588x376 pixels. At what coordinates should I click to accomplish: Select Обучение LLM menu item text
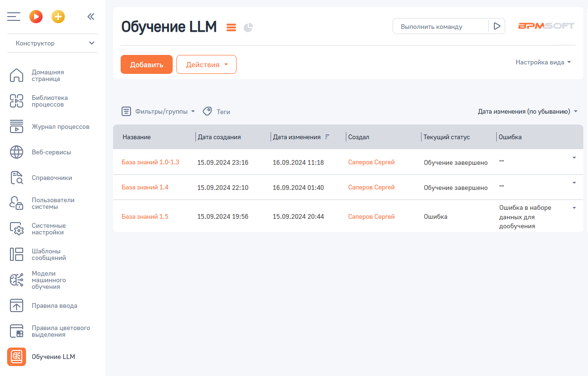click(53, 357)
